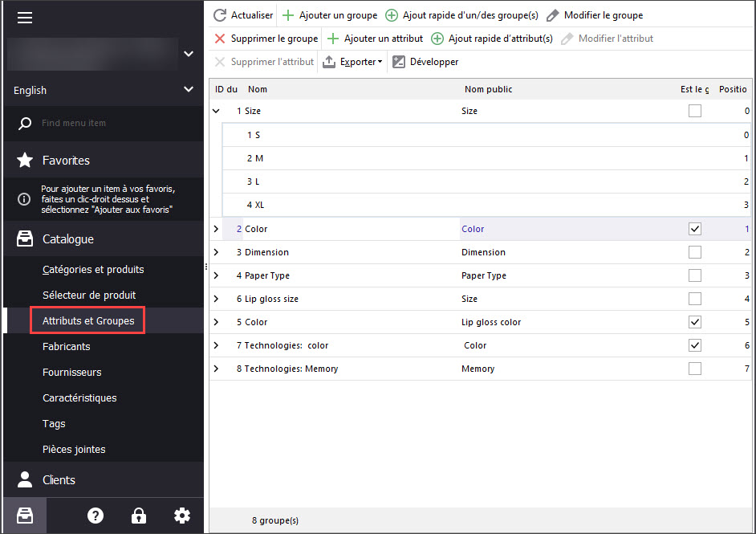
Task: Expand the Paper Type group
Action: pos(216,275)
